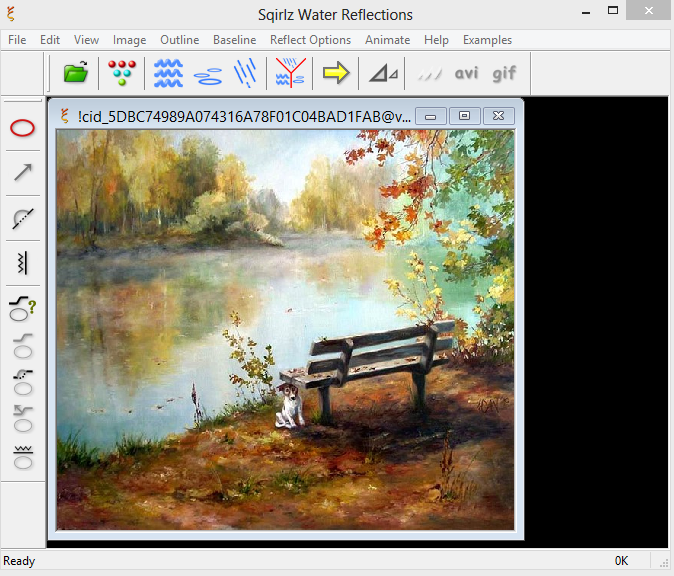Viewport: 674px width, 576px height.
Task: Click the triangle resize icon
Action: click(x=384, y=73)
